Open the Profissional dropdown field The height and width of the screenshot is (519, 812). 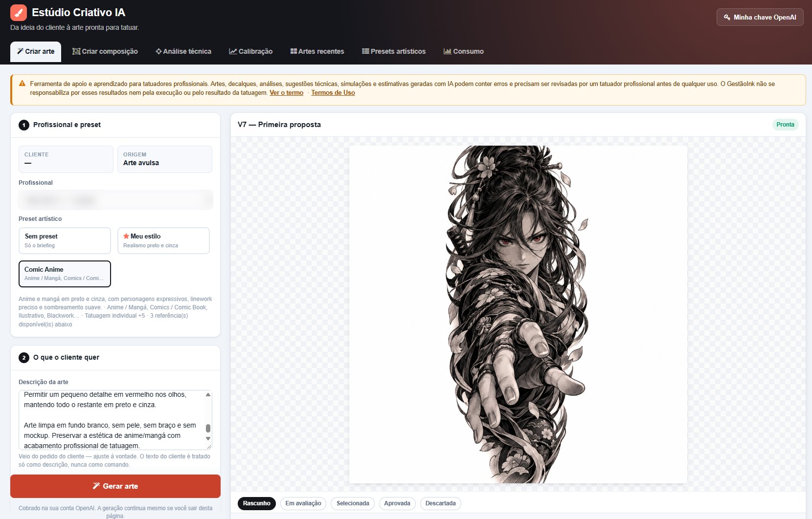coord(115,200)
